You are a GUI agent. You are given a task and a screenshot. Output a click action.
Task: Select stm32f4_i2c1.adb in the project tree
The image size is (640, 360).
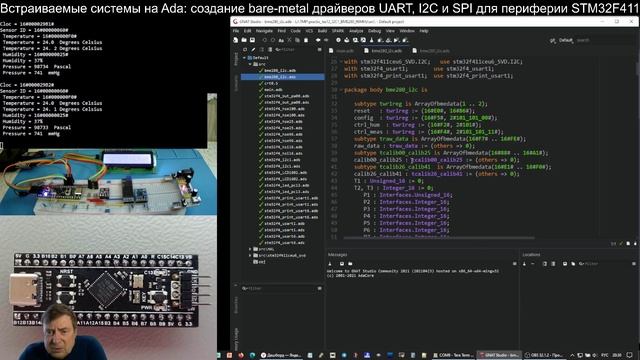pyautogui.click(x=282, y=160)
